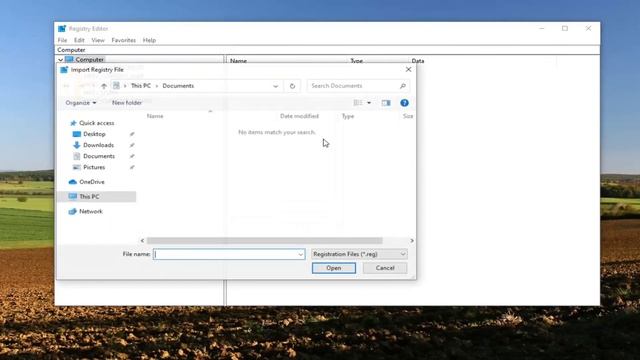Click the Downloads arrow icon
640x360 pixels.
(77, 145)
